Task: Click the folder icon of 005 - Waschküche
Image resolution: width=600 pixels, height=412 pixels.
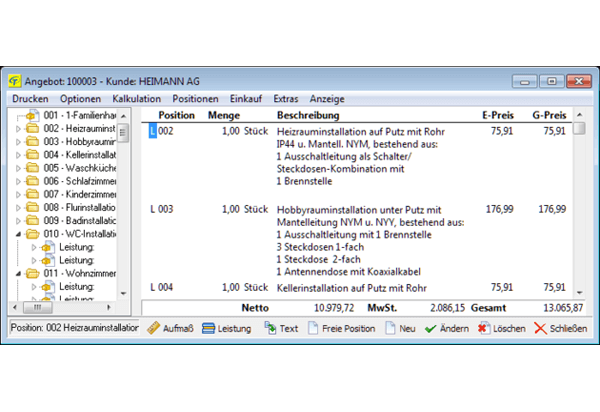Action: tap(32, 169)
